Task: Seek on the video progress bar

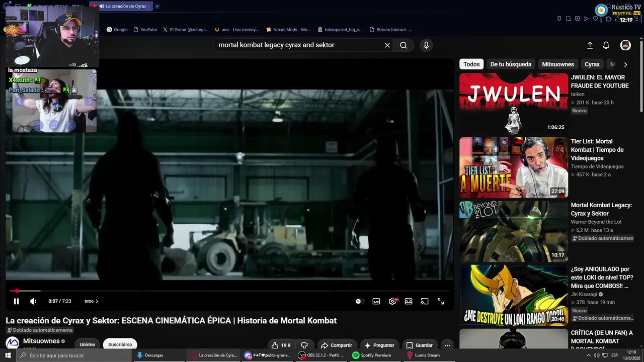Action: [229, 291]
